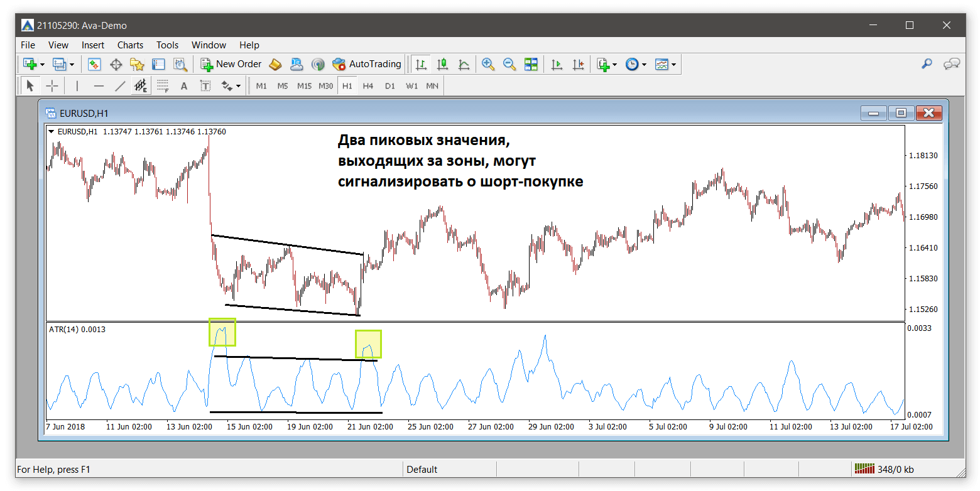The image size is (980, 491).
Task: Open the Insert menu
Action: 93,45
